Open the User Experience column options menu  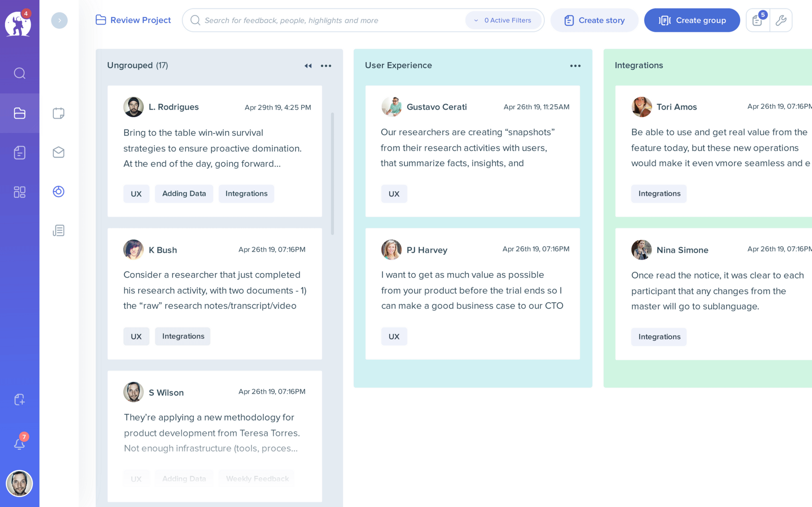point(575,66)
